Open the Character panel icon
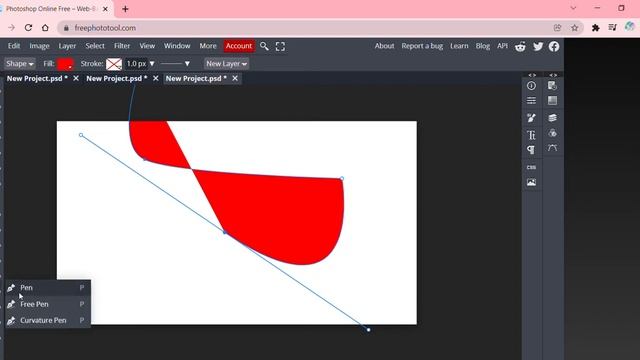The width and height of the screenshot is (640, 360). 531,135
